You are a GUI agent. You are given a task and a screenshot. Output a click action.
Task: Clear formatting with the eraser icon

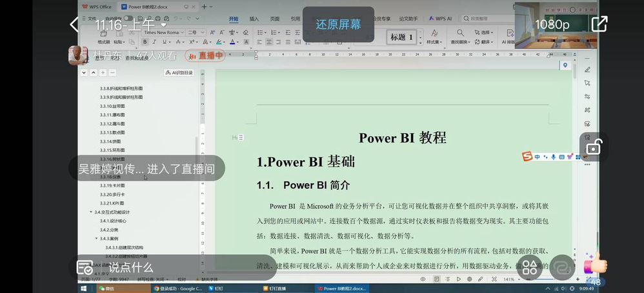246,32
